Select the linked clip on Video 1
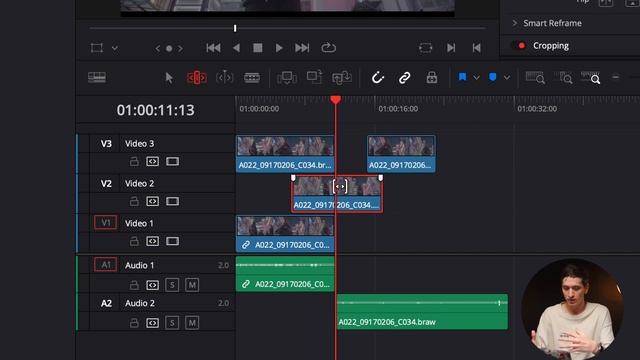Image resolution: width=640 pixels, height=360 pixels. tap(285, 233)
